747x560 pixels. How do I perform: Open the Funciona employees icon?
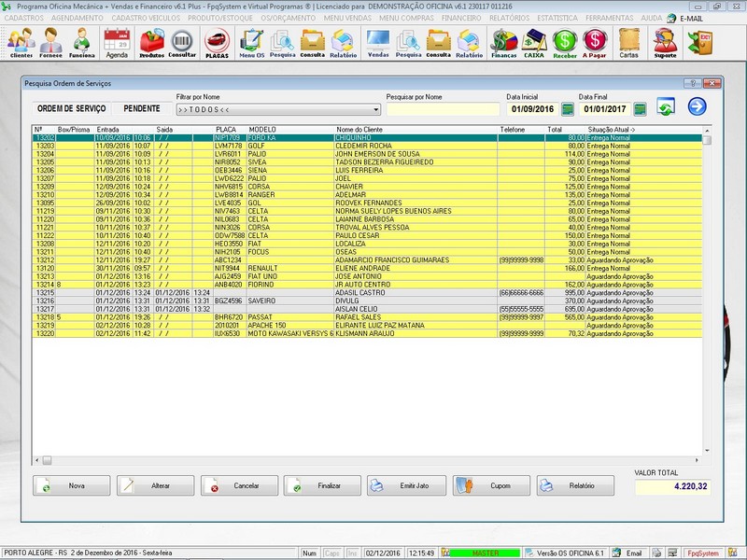(x=81, y=43)
